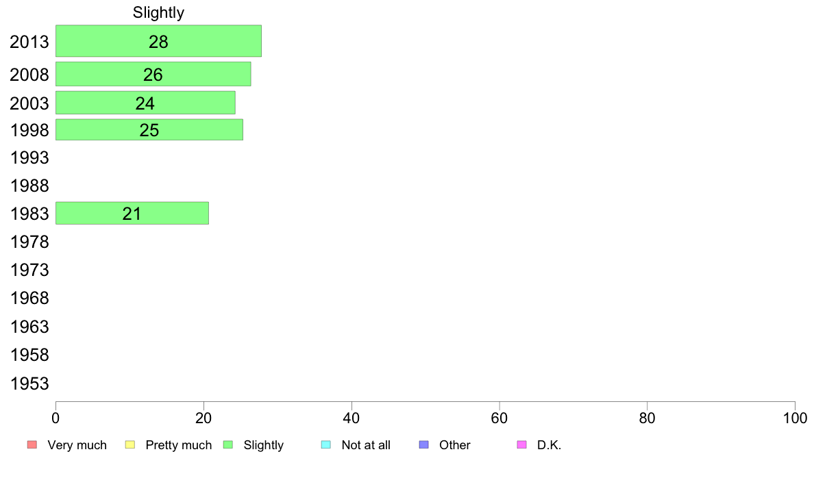Click the magenta D.K. legend swatch

click(521, 445)
